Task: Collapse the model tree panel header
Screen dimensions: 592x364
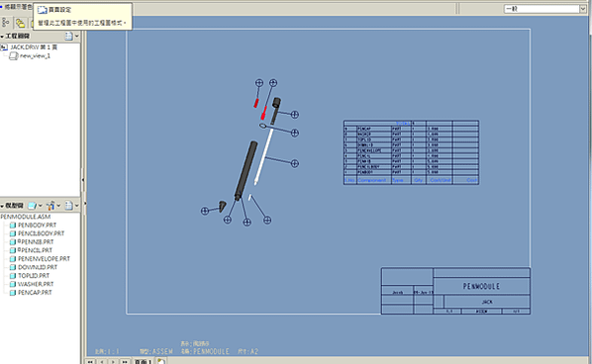Action: tap(12, 206)
